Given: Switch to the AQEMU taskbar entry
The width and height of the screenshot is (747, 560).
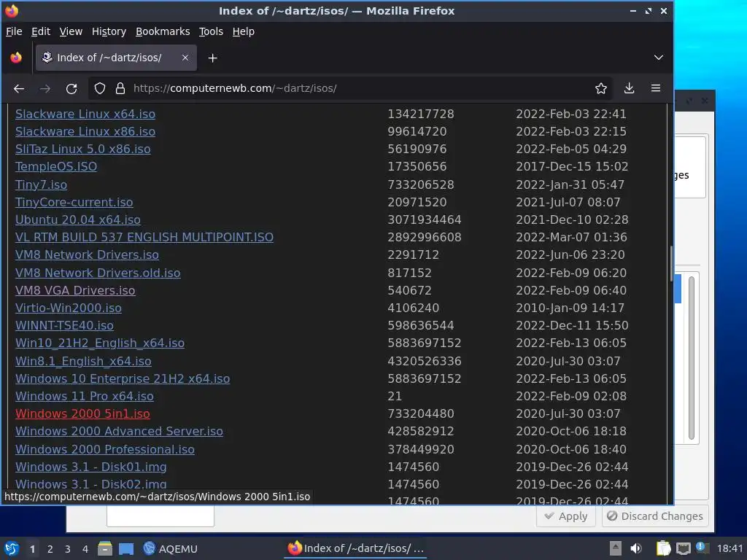Looking at the screenshot, I should click(170, 549).
